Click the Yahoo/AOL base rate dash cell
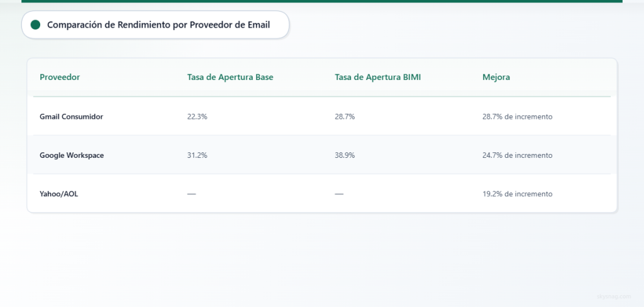Screen dimensions: 644x307 pyautogui.click(x=191, y=194)
